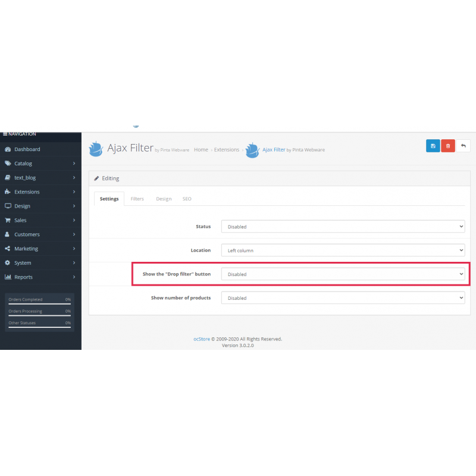This screenshot has width=476, height=476.
Task: Click the Reports bar chart icon
Action: [8, 277]
